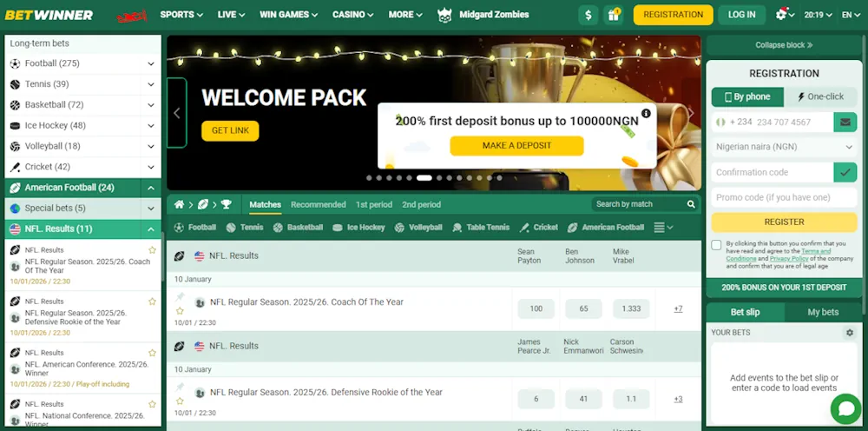868x431 pixels.
Task: Open the live chat bubble
Action: pos(845,408)
